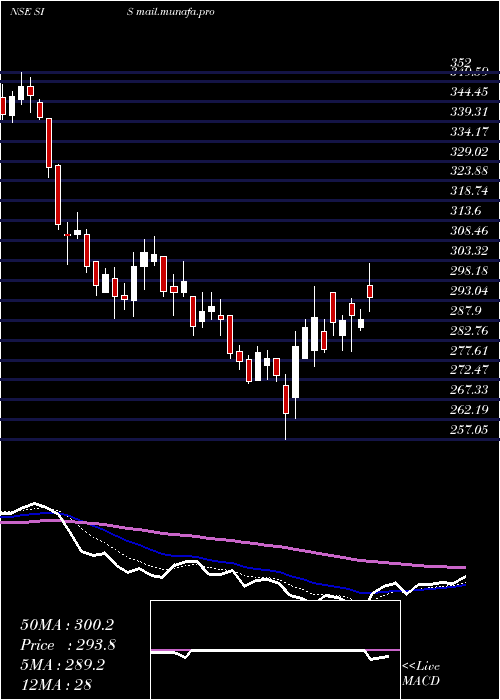Click the 323.88 price level label
500x700 pixels.
tap(469, 171)
